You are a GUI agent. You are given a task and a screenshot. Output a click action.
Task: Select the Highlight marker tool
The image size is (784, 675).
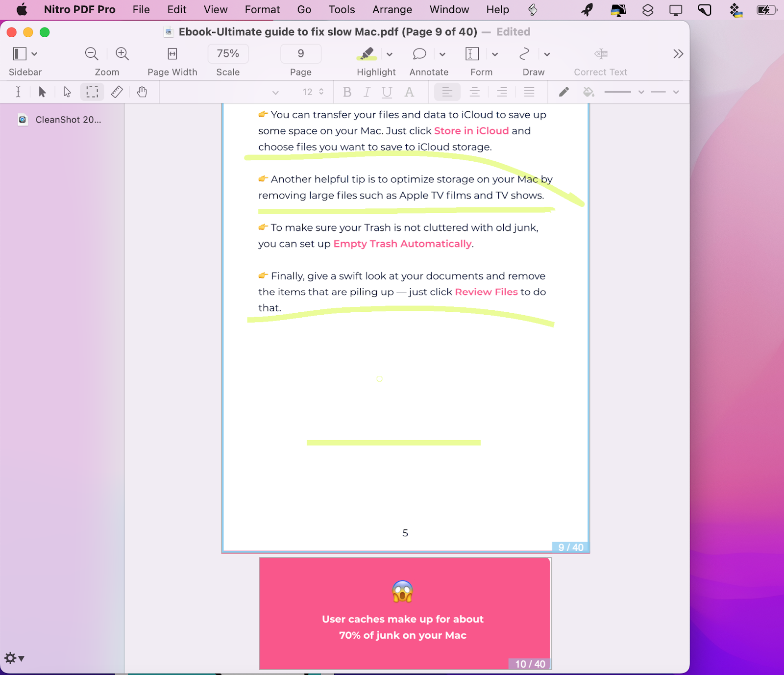(x=367, y=53)
